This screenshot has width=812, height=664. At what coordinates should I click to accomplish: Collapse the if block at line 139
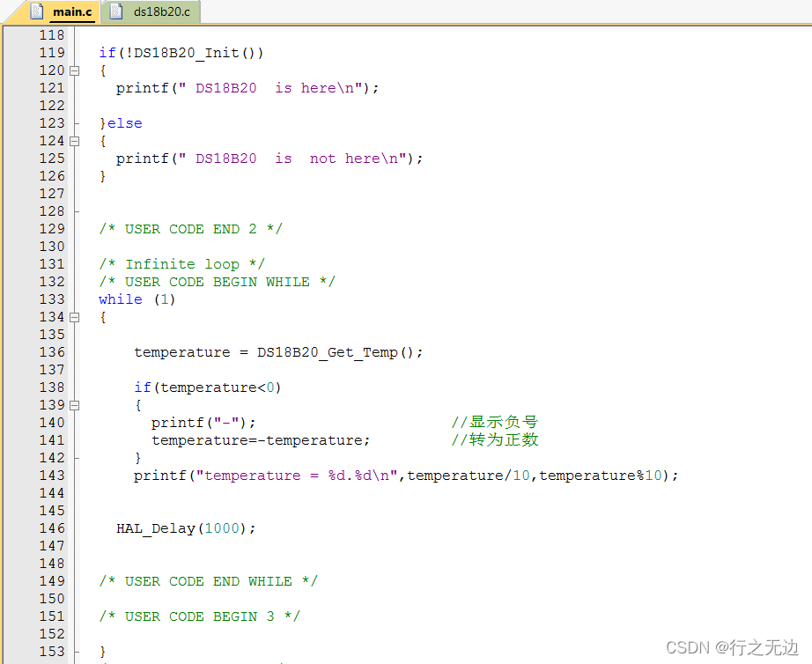(75, 405)
